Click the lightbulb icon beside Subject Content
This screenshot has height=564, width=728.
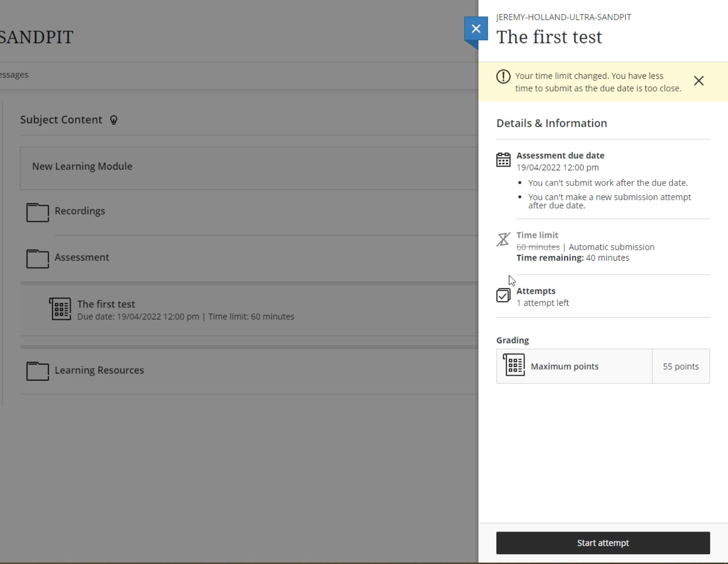pos(114,120)
